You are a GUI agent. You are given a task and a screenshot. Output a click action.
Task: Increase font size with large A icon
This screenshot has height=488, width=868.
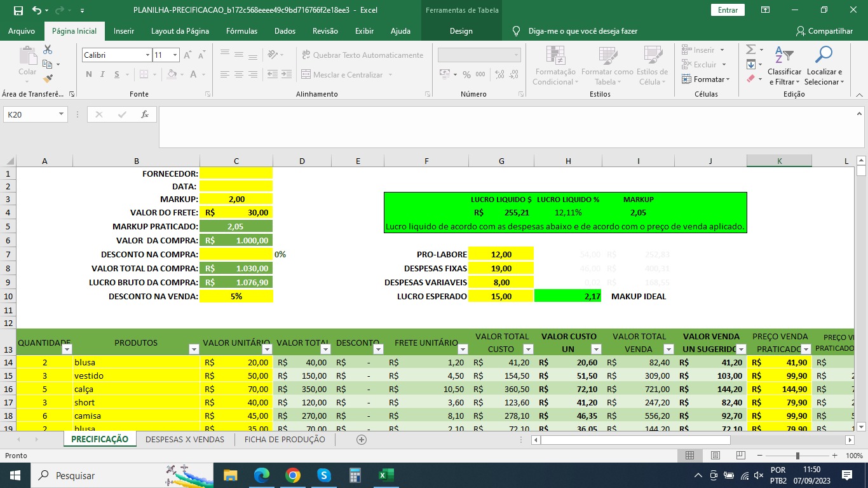[x=187, y=55]
